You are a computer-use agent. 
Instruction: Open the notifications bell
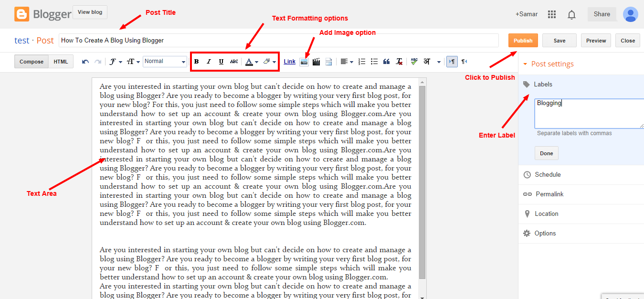571,15
